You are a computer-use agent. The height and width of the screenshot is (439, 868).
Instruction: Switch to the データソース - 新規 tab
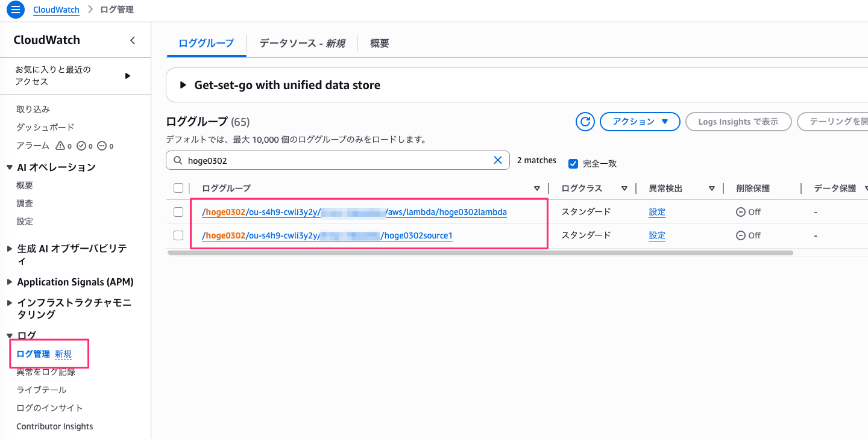[x=302, y=43]
